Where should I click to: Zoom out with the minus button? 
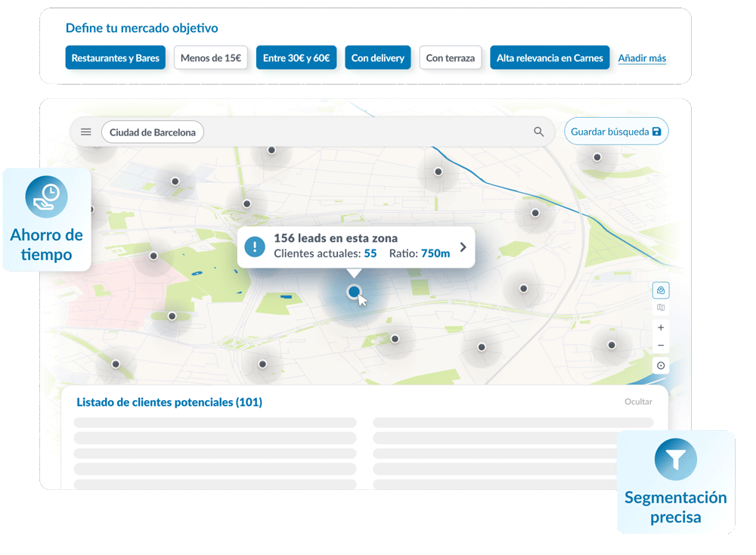point(661,346)
